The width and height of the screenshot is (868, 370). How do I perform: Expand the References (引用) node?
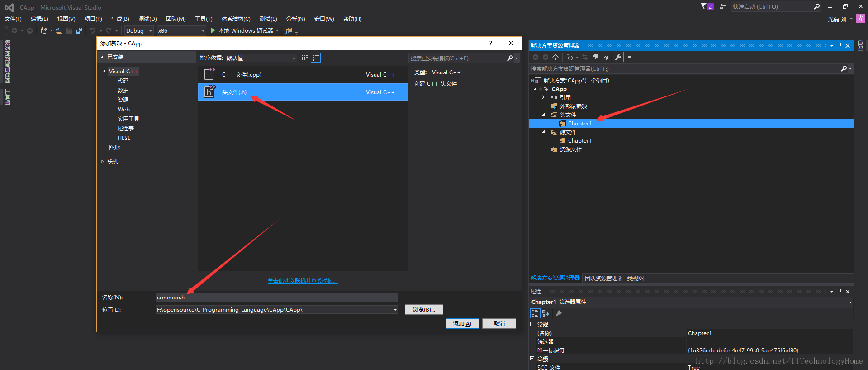(543, 97)
